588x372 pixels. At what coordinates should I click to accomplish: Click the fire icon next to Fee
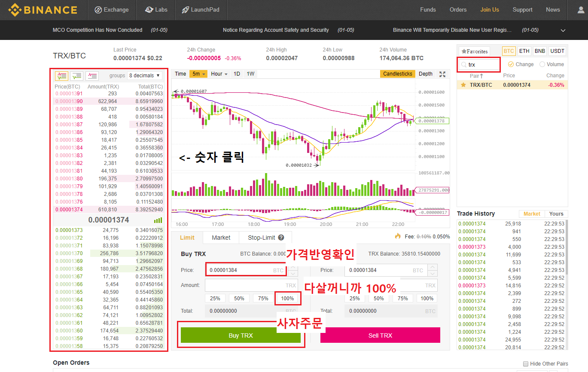[398, 236]
